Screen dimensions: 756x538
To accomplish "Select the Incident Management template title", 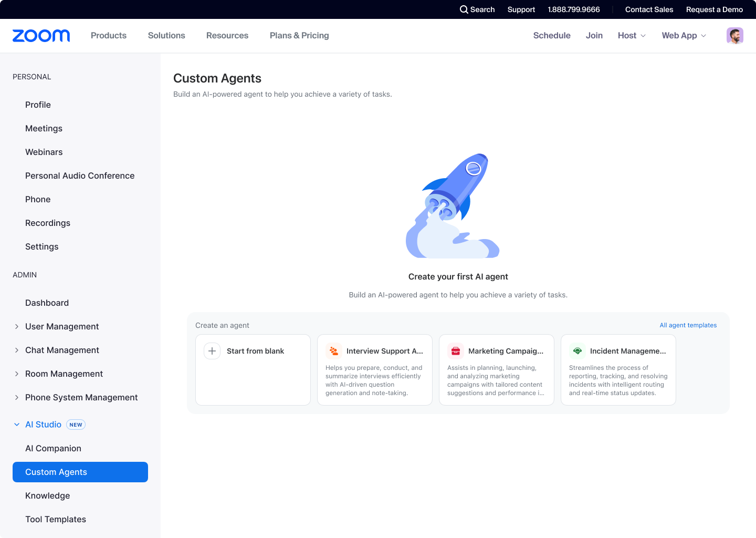I will pyautogui.click(x=628, y=351).
